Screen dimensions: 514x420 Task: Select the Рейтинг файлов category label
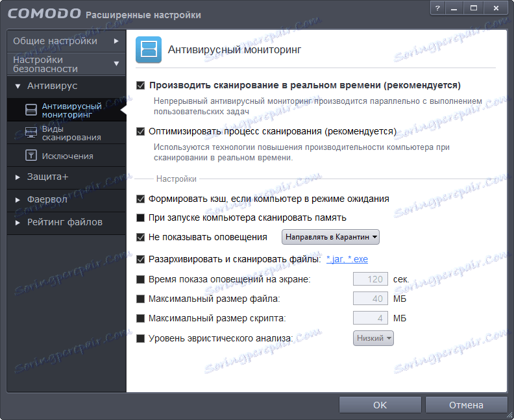tap(65, 222)
